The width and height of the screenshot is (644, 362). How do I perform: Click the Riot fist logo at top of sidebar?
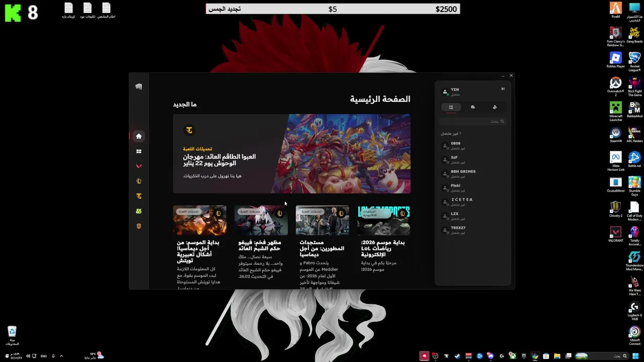(x=139, y=86)
